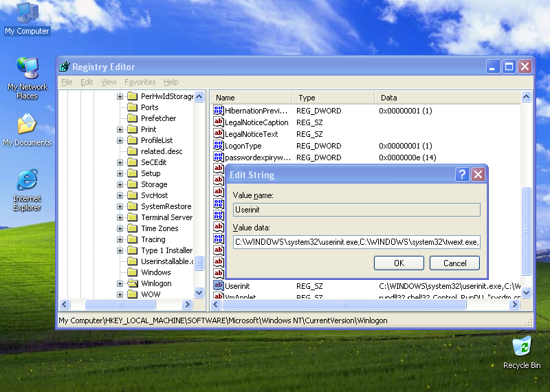
Task: Select Userinit string value icon
Action: click(218, 285)
